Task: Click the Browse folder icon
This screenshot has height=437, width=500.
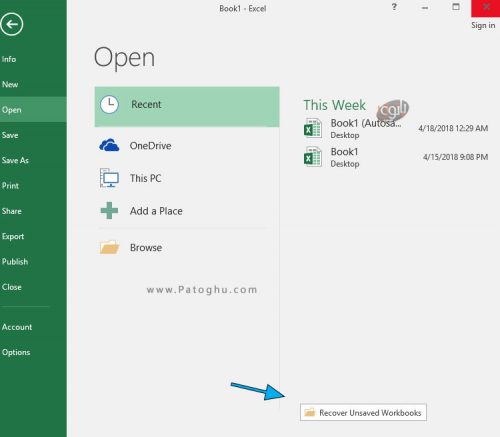Action: click(109, 247)
